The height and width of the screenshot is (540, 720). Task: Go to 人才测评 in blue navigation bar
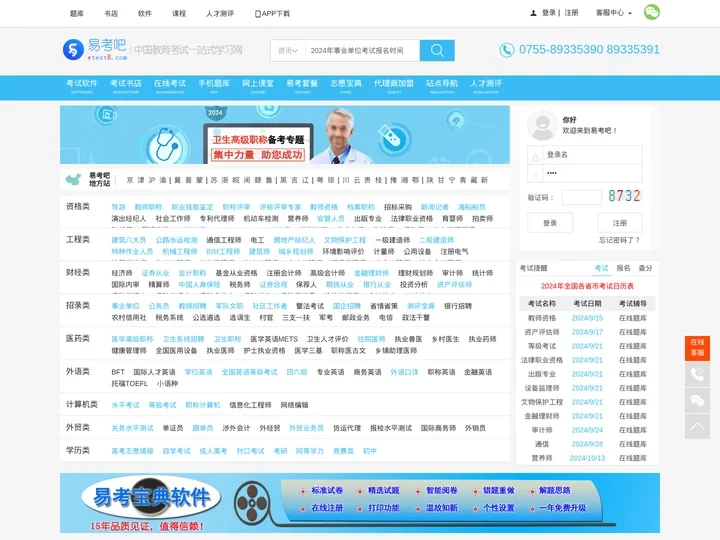coord(486,86)
